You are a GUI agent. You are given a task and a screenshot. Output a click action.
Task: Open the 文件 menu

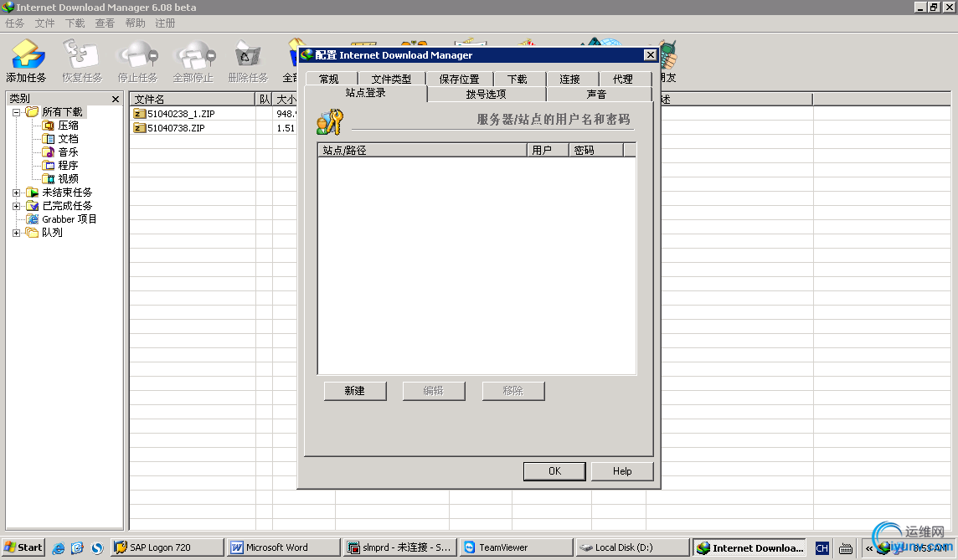pos(44,23)
